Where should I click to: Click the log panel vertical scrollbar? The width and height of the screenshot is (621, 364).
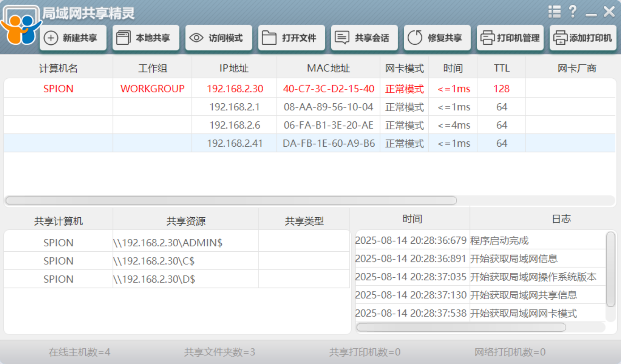611,269
